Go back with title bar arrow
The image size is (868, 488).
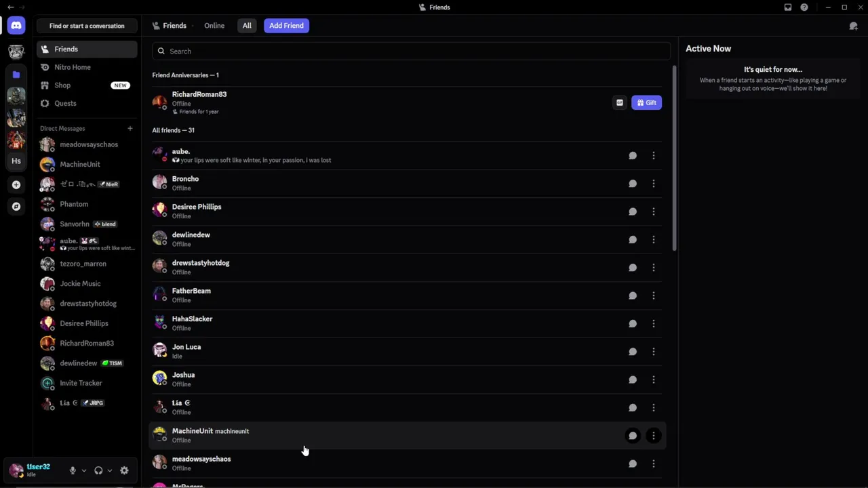coord(10,7)
